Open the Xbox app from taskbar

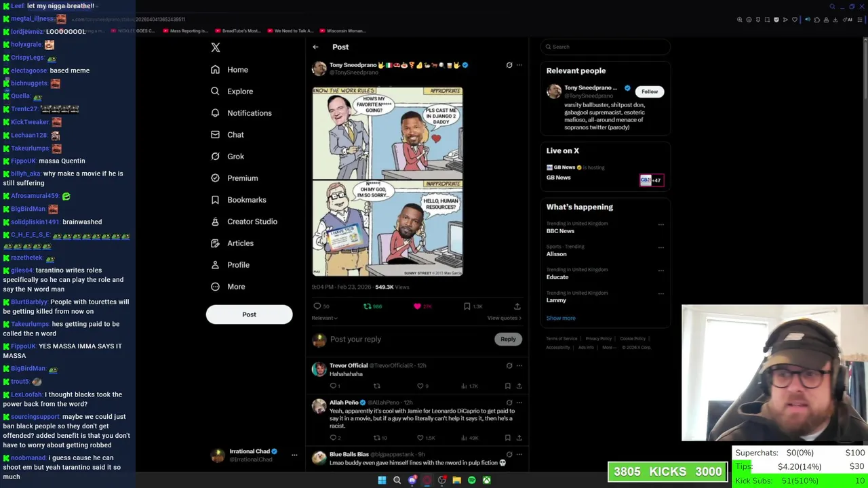pos(487,480)
